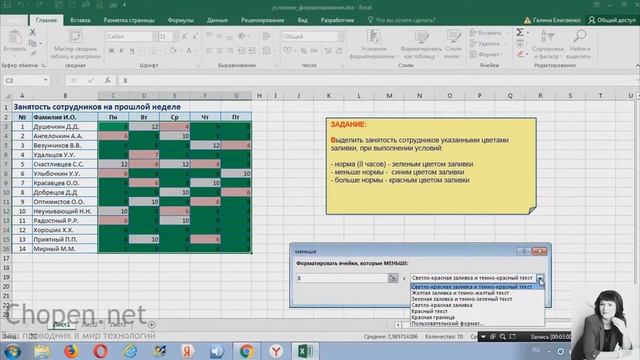This screenshot has height=360, width=640.
Task: Switch to the Лист2 sheet tab
Action: coord(90,324)
